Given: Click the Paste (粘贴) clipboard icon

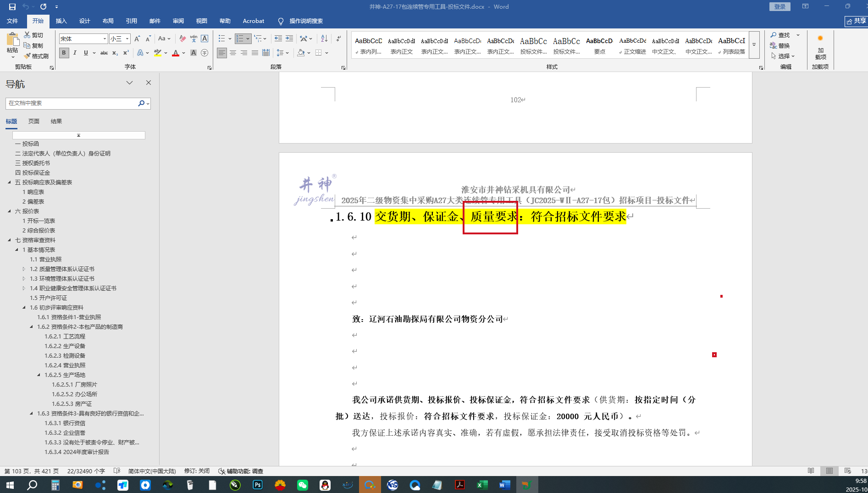Looking at the screenshot, I should 12,40.
